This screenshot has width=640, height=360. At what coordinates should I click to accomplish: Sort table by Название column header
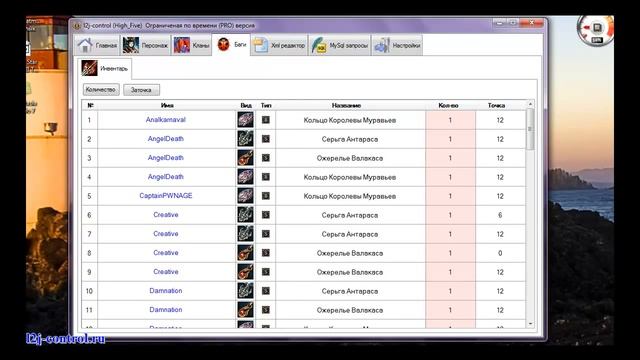346,105
